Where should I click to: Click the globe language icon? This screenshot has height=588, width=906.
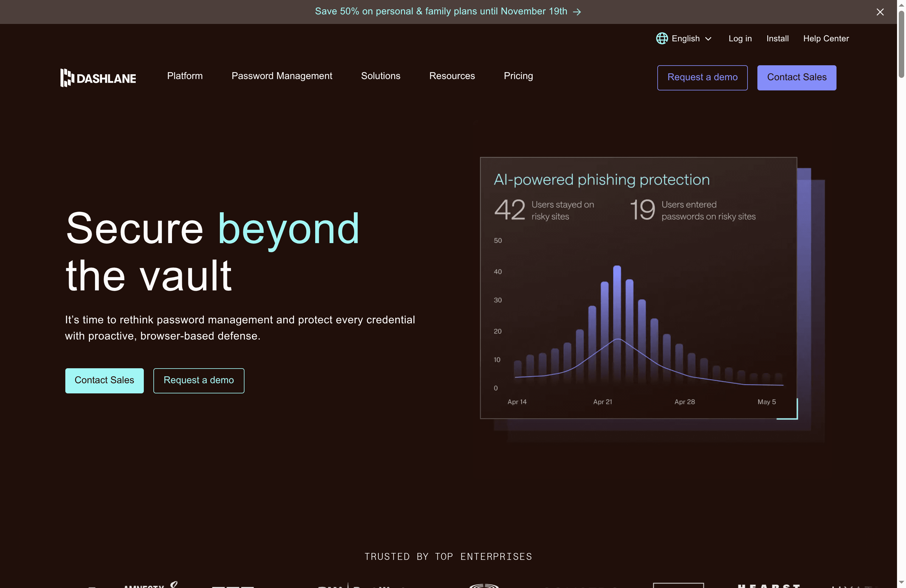[662, 38]
